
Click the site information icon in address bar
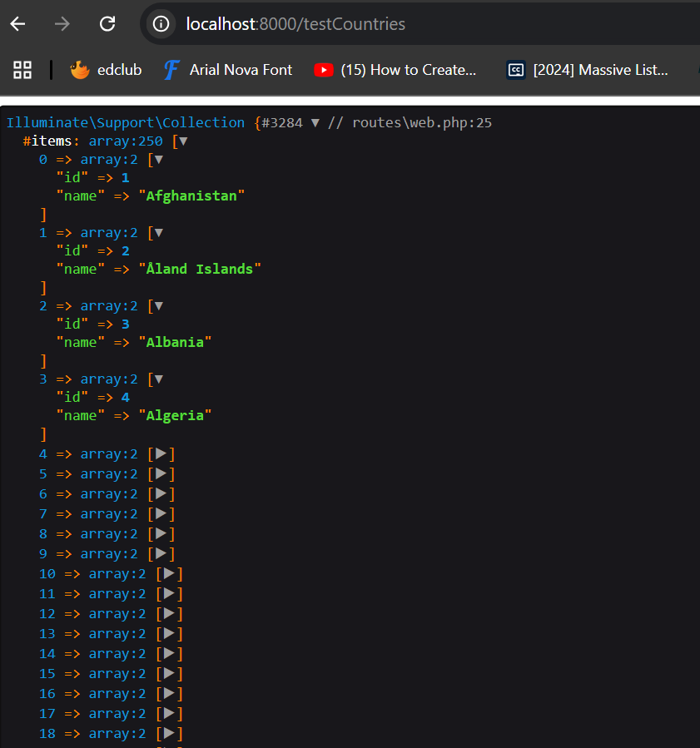pyautogui.click(x=161, y=24)
